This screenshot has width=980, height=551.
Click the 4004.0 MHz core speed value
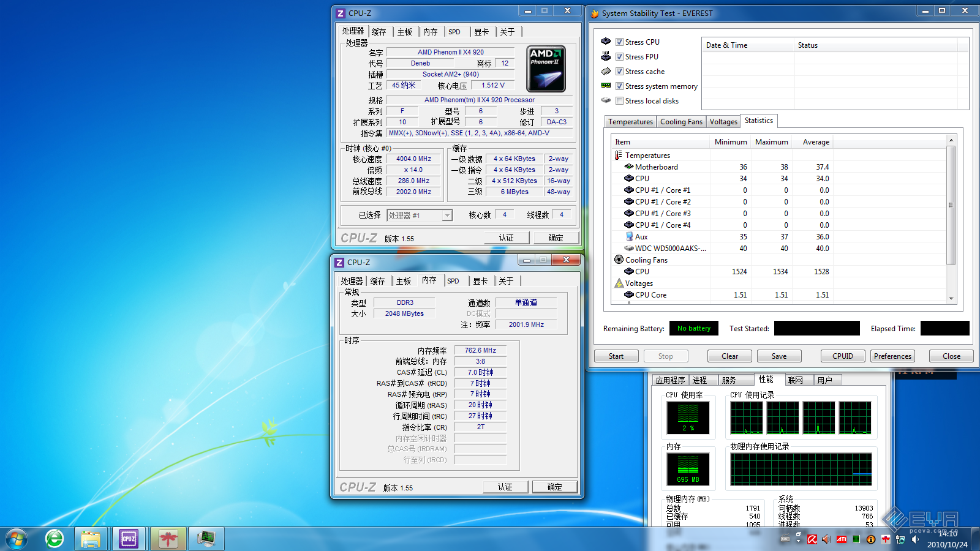point(413,159)
